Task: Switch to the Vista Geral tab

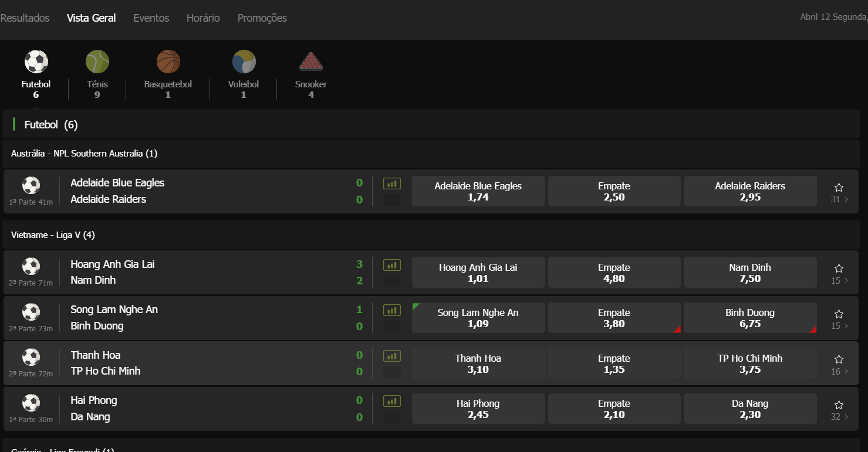Action: pyautogui.click(x=92, y=18)
